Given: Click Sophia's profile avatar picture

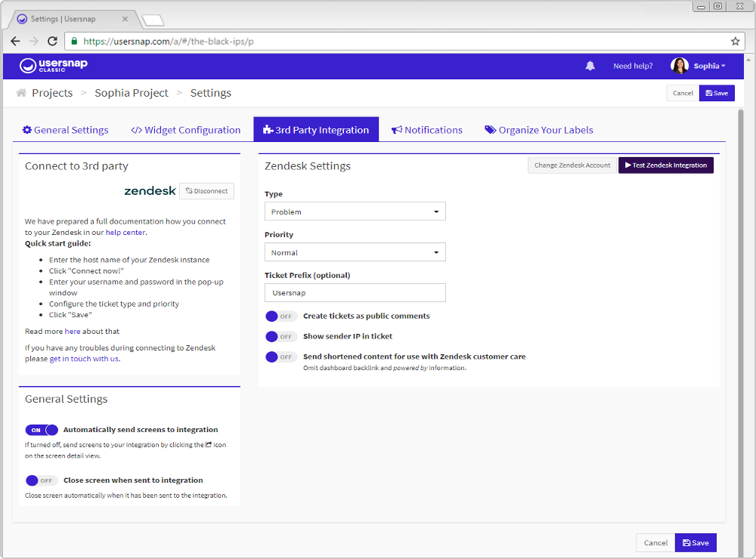Looking at the screenshot, I should pyautogui.click(x=680, y=66).
